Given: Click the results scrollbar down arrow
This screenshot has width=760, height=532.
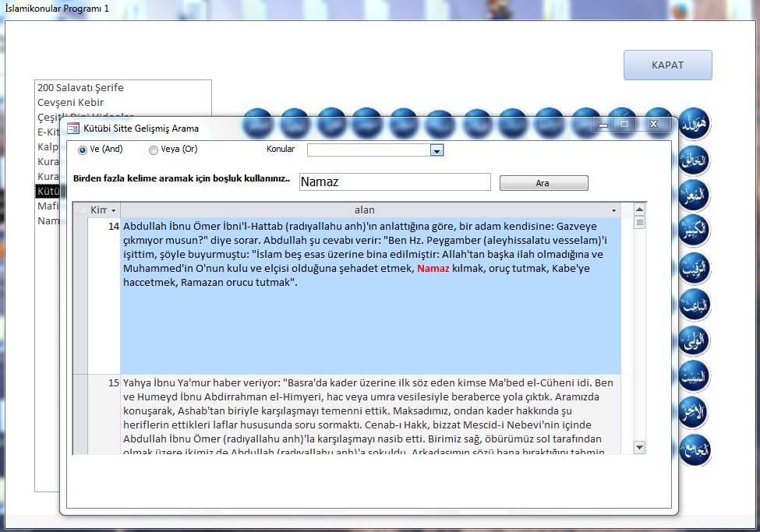Looking at the screenshot, I should pyautogui.click(x=639, y=447).
